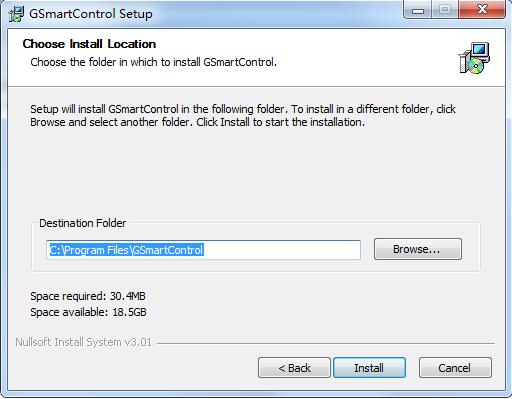Viewport: 512px width, 399px height.
Task: Click blank space after the path in destination field
Action: [282, 250]
